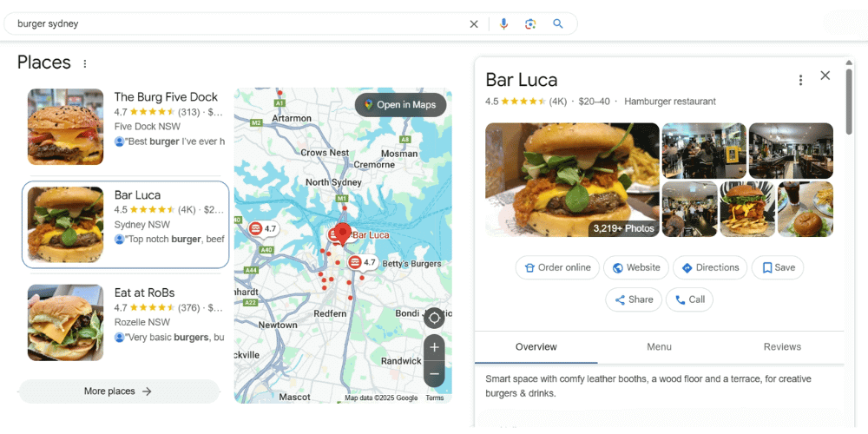The height and width of the screenshot is (434, 868).
Task: Select the 4.7 burger marker near A40
Action: pos(263,228)
